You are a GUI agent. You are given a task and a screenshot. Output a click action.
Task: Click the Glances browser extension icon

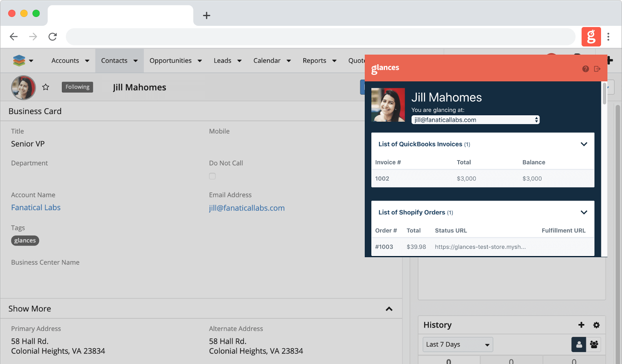591,37
